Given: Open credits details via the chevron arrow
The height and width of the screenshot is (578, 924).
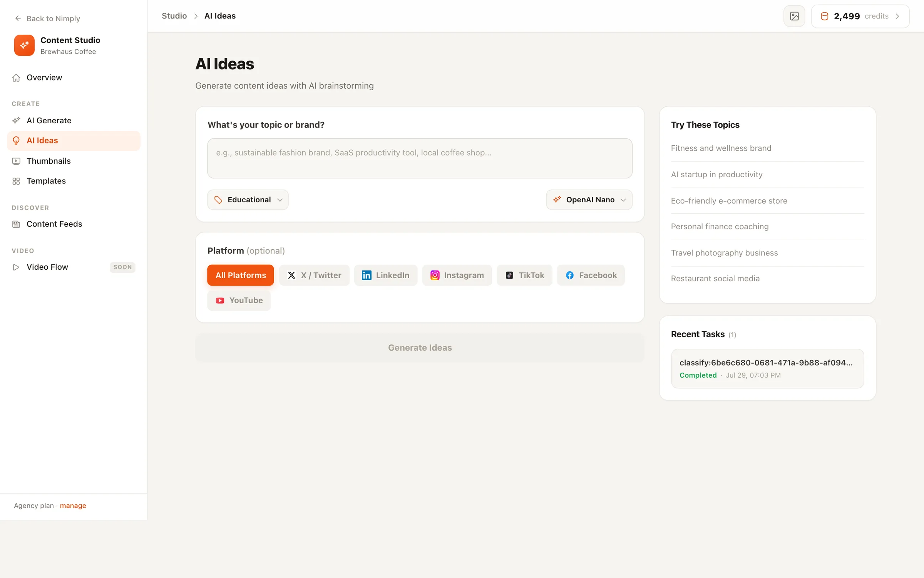Looking at the screenshot, I should pos(897,16).
